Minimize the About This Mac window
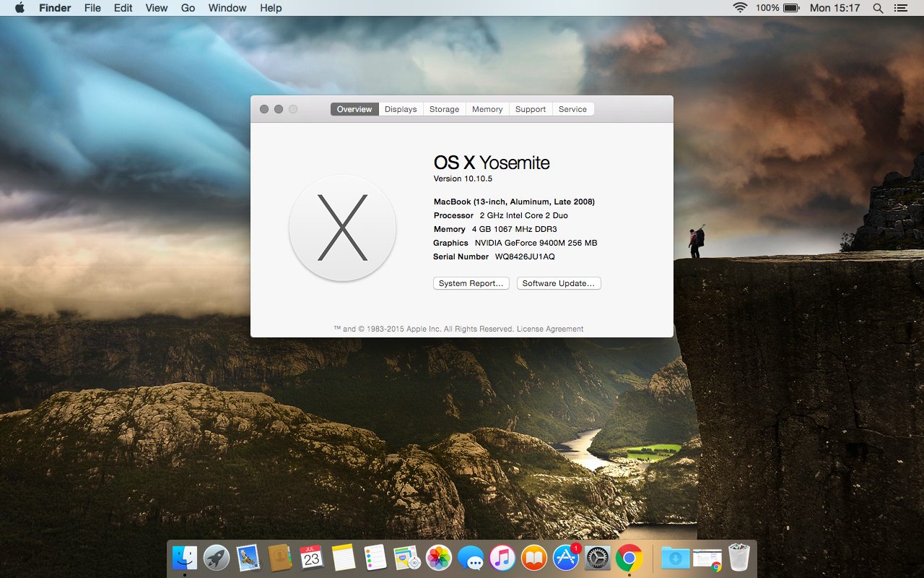The image size is (924, 578). 279,109
